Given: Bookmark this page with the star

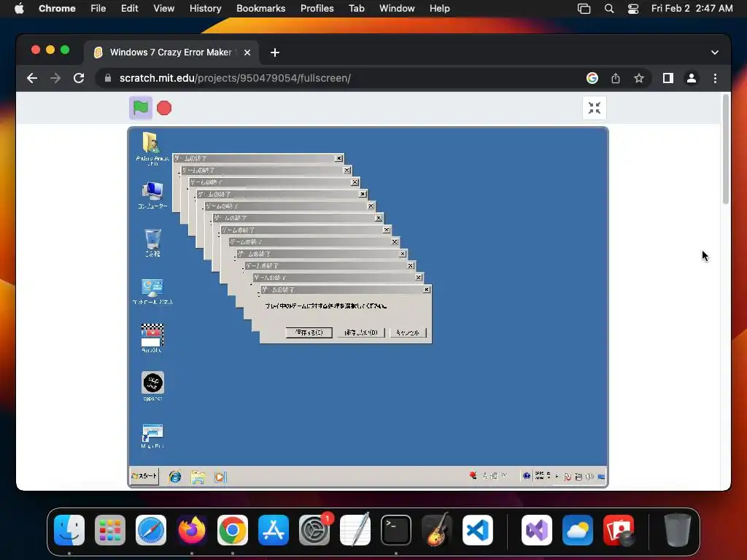Looking at the screenshot, I should pyautogui.click(x=639, y=78).
